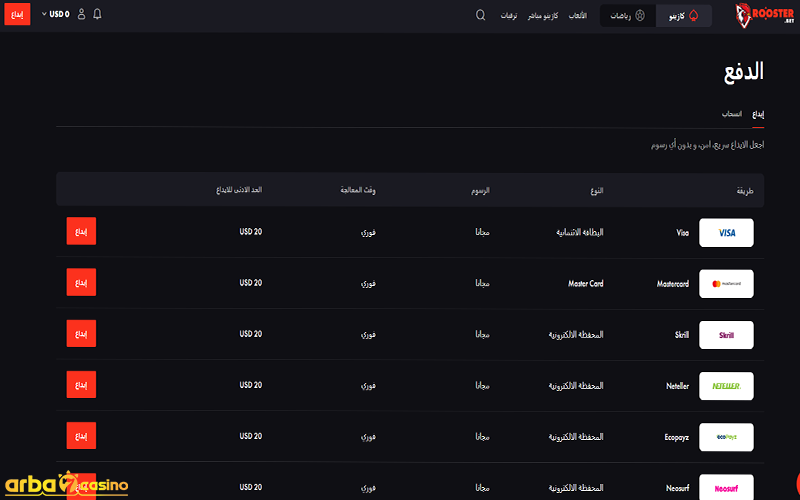Click the red deposit button in header
This screenshot has width=800, height=500.
[x=17, y=15]
